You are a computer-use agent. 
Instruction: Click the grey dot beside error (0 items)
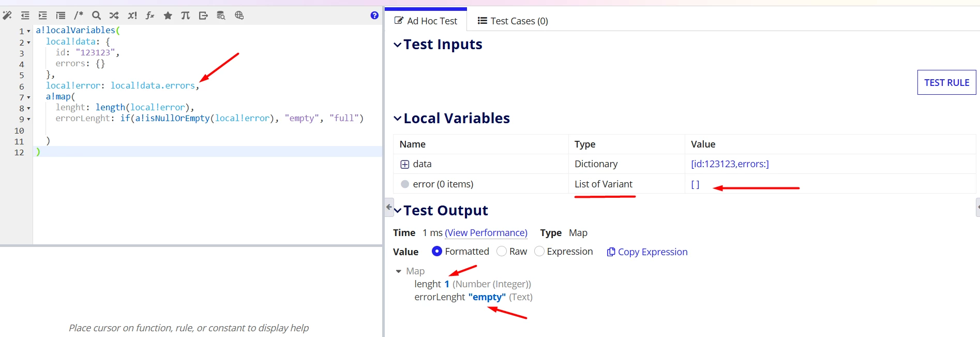(405, 184)
